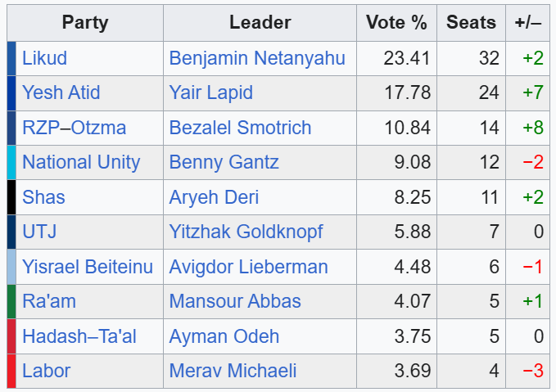The height and width of the screenshot is (392, 556).
Task: Open the National Unity party link
Action: pos(81,162)
